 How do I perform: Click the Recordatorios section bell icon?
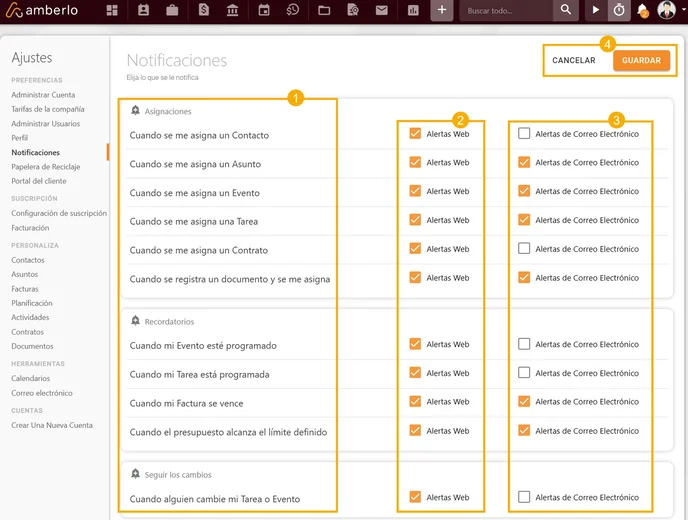(136, 321)
